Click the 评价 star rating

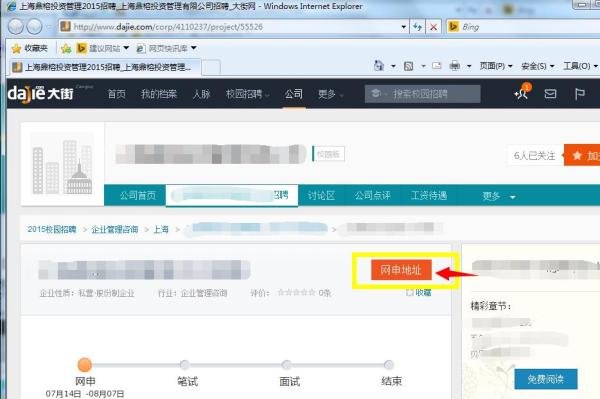(x=297, y=293)
